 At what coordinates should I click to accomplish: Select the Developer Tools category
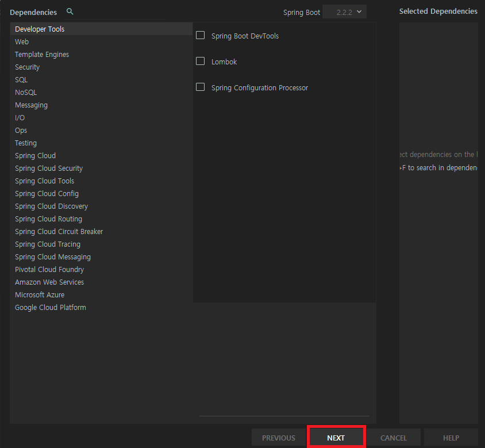102,29
